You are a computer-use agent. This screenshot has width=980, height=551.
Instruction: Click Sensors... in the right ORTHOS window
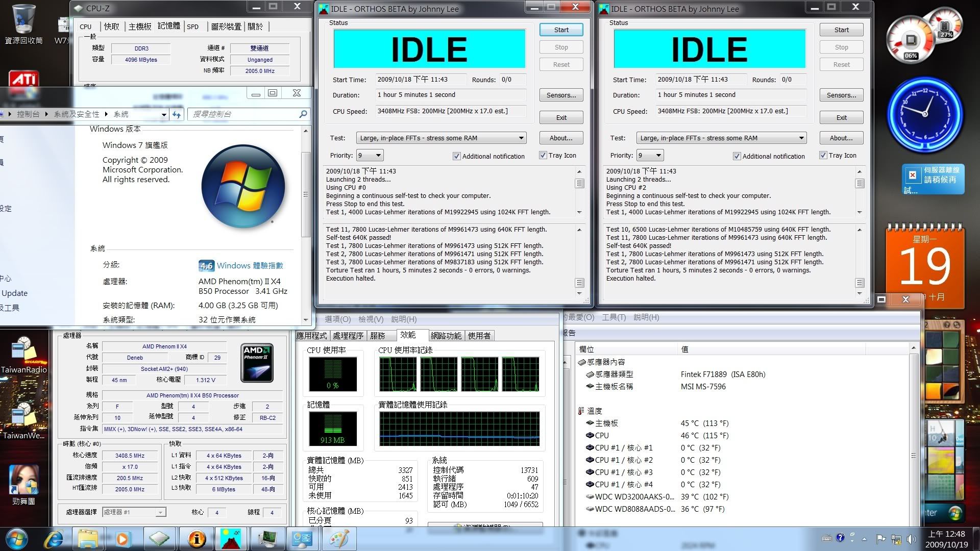841,95
